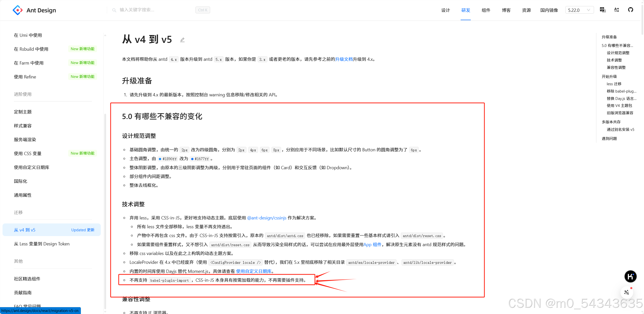Follow the 升级文档 hyperlink
This screenshot has width=644, height=314.
[344, 59]
